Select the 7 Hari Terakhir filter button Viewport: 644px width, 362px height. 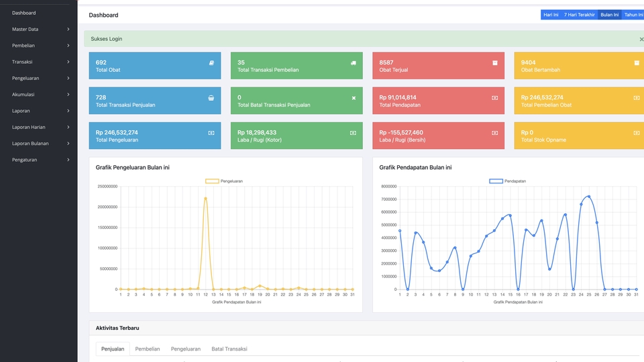(579, 15)
